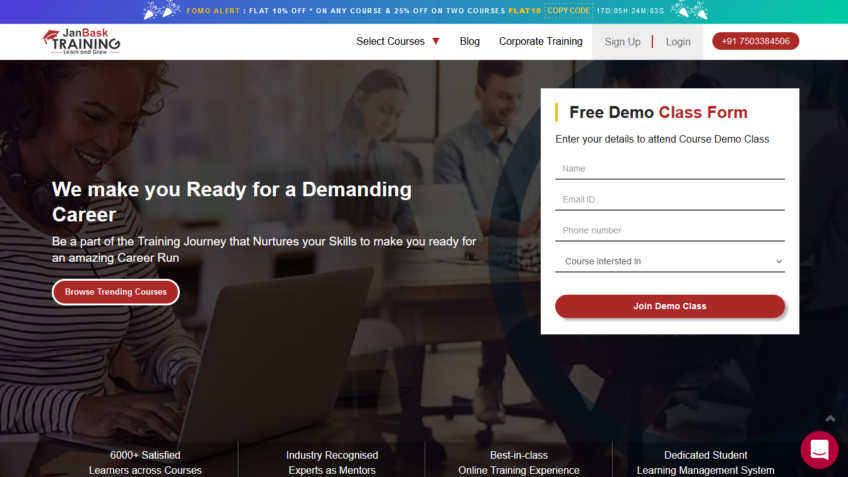848x477 pixels.
Task: Click the Browse Trending Courses button
Action: click(x=116, y=292)
